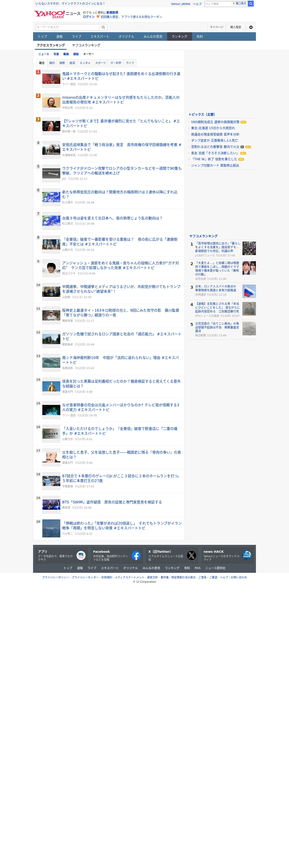Open みんなの意見 in the navigation bar

(153, 36)
